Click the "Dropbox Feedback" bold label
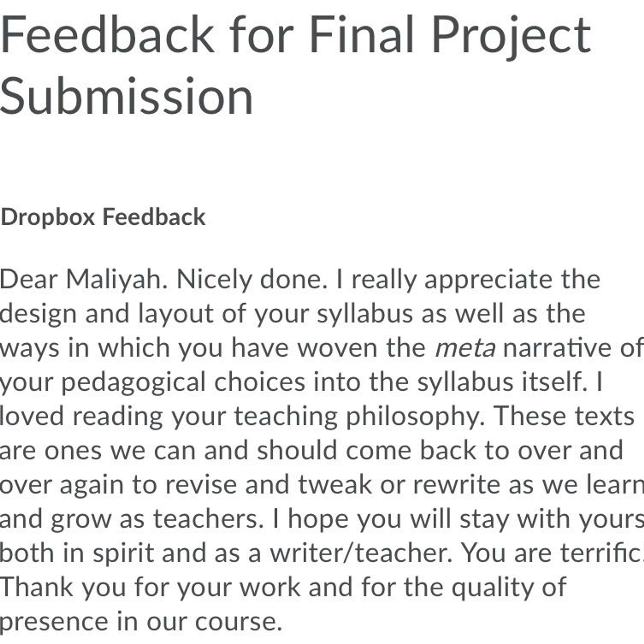This screenshot has height=644, width=644. coord(103,217)
